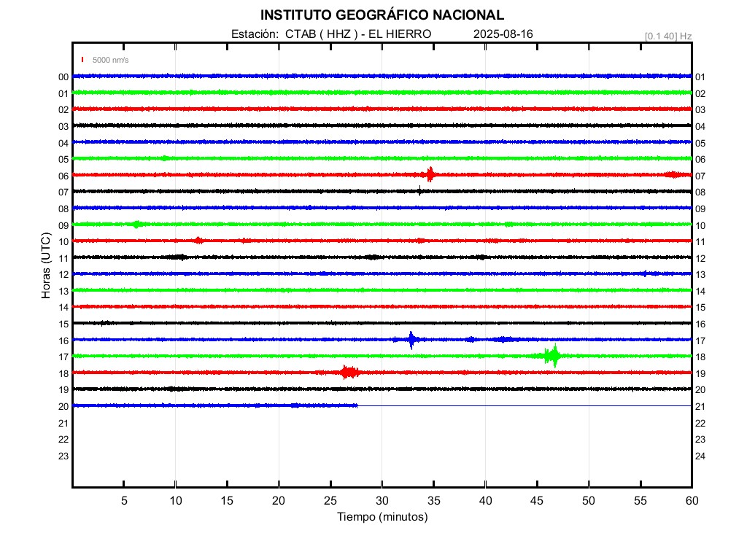The height and width of the screenshot is (560, 747).
Task: Click the red scale bar marker
Action: 82,60
